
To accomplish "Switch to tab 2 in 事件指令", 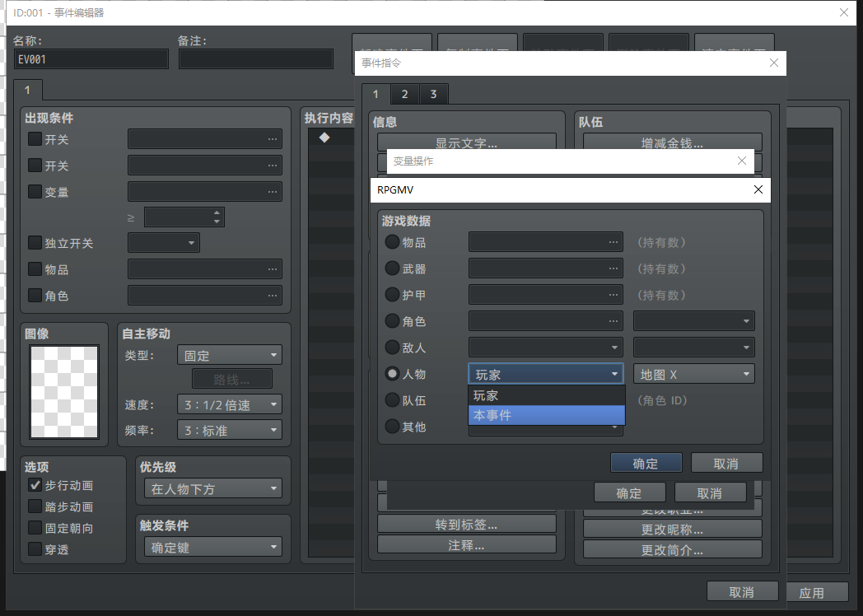I will point(404,94).
